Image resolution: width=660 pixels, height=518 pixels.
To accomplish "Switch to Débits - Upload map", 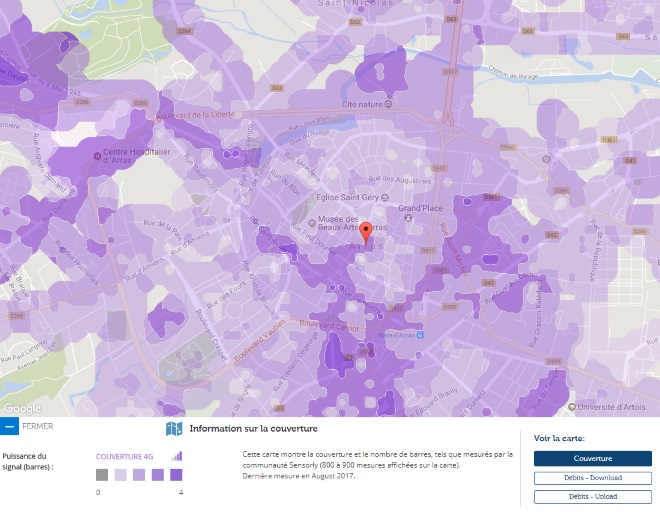I will [592, 496].
